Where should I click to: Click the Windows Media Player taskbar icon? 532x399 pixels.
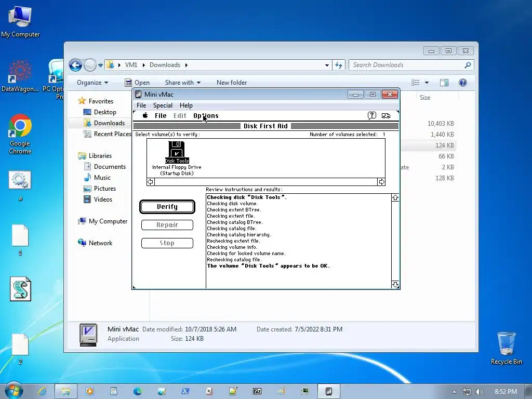pos(90,391)
